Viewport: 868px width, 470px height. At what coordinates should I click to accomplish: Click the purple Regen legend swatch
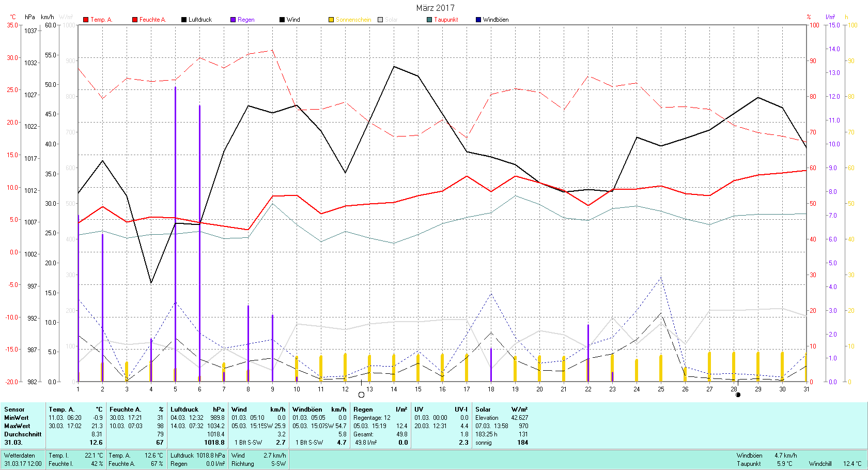point(233,20)
